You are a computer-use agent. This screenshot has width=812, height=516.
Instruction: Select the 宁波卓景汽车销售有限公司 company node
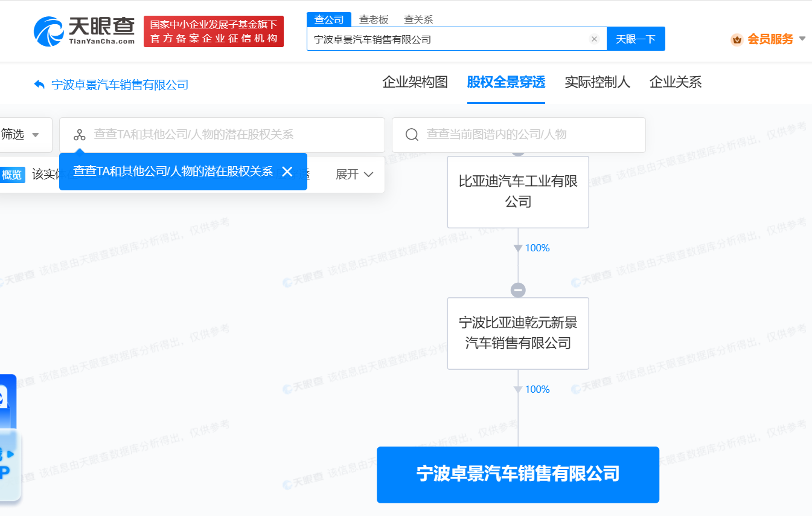click(x=517, y=475)
